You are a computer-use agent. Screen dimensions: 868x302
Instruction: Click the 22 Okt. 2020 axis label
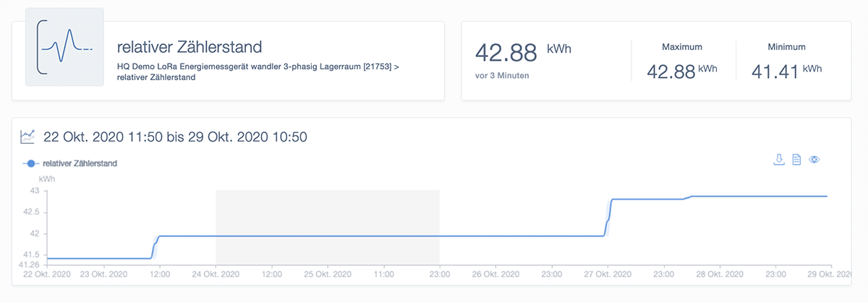pyautogui.click(x=48, y=275)
